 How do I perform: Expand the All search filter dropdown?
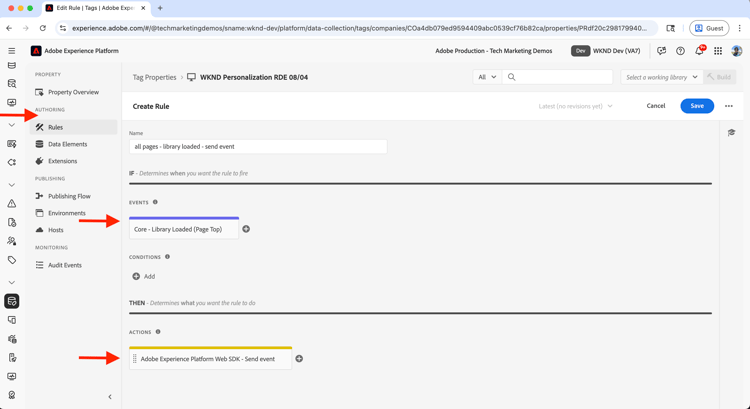(487, 77)
